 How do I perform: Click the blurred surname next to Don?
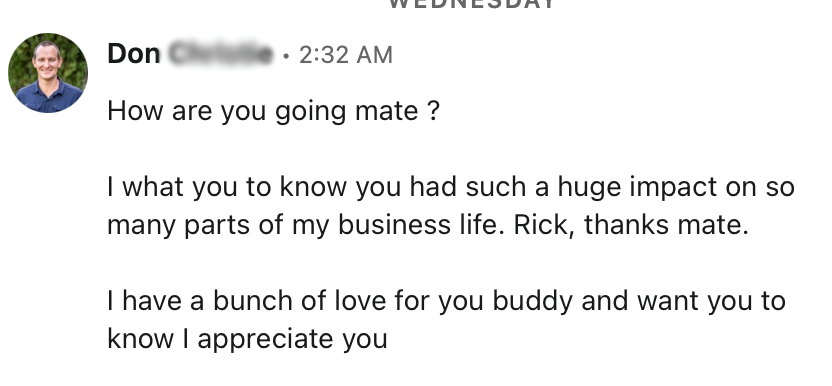[x=221, y=54]
